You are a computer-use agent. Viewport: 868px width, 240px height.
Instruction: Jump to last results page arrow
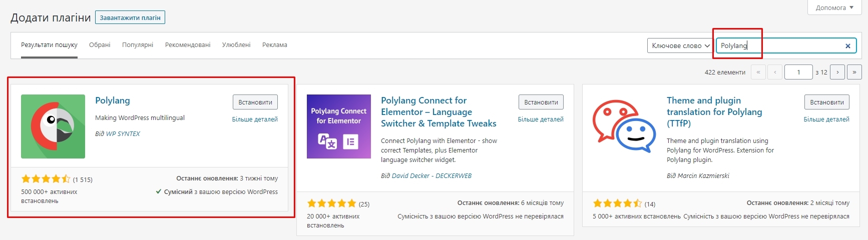click(854, 72)
